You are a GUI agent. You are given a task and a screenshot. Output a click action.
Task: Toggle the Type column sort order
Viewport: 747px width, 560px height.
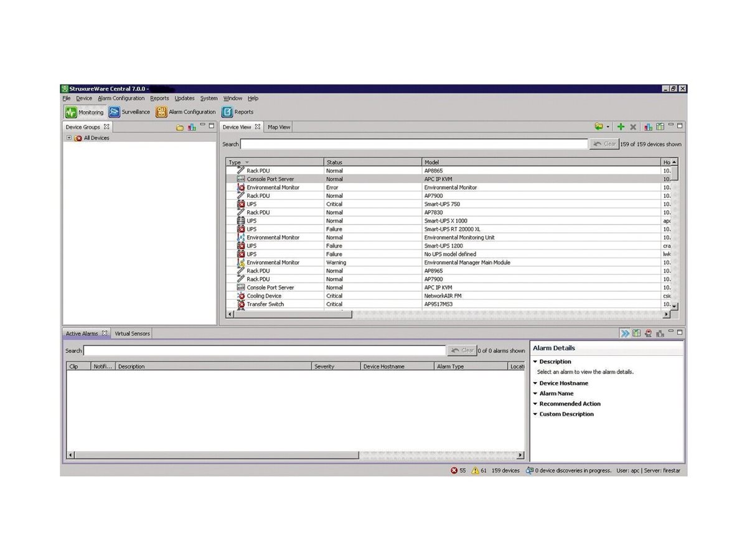click(235, 162)
